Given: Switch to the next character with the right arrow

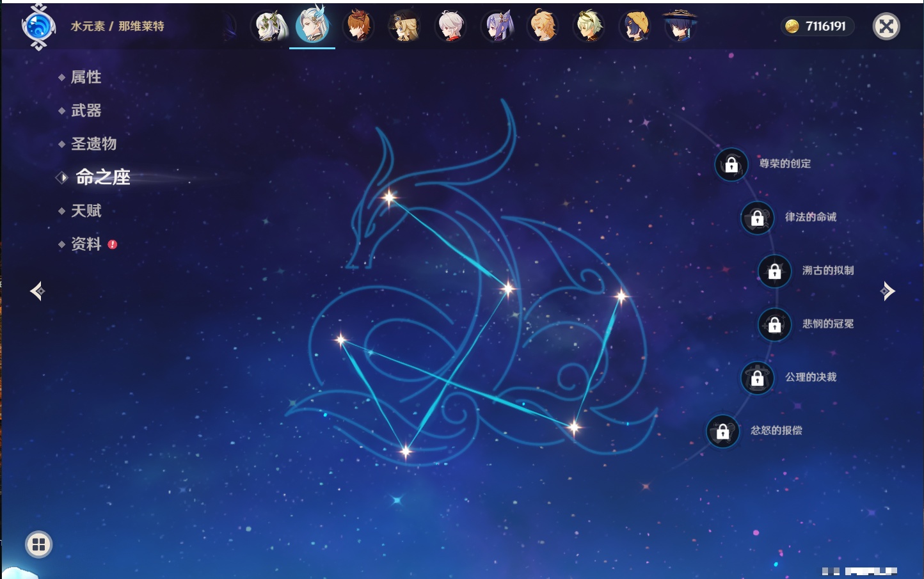Looking at the screenshot, I should (888, 291).
